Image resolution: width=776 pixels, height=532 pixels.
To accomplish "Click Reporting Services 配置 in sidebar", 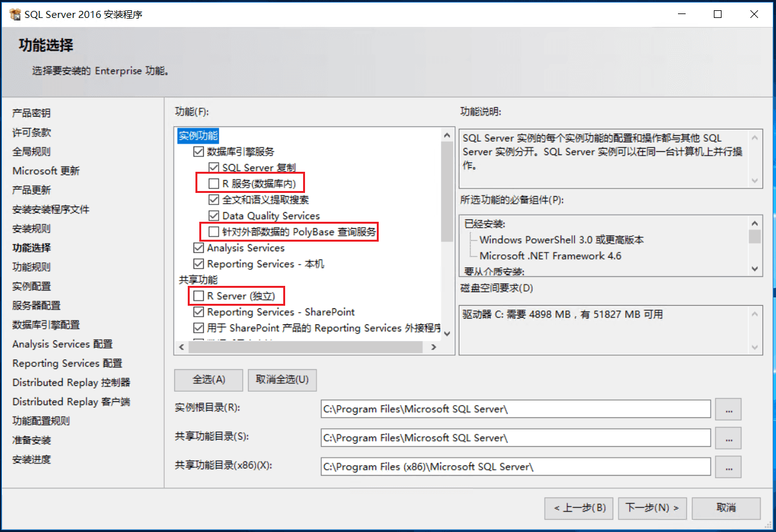I will point(67,363).
